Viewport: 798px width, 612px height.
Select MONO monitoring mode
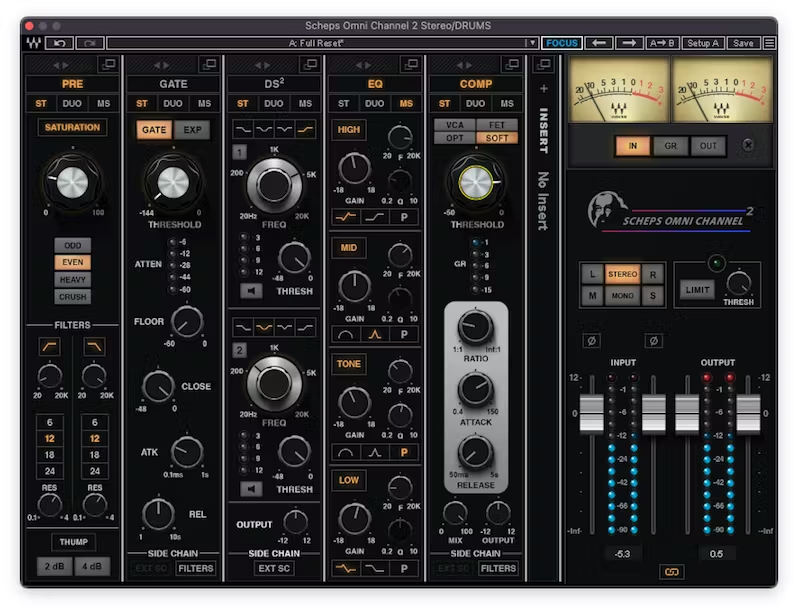622,296
